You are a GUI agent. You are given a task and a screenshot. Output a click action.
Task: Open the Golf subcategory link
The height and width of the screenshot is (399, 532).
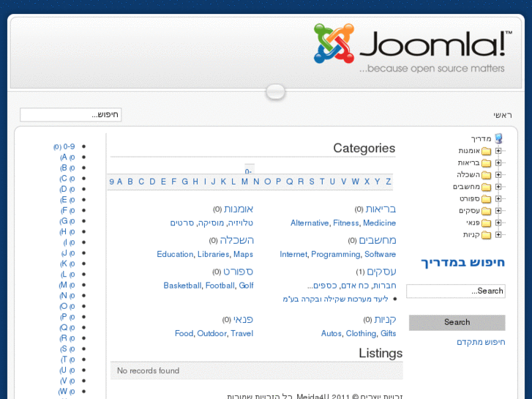point(246,286)
